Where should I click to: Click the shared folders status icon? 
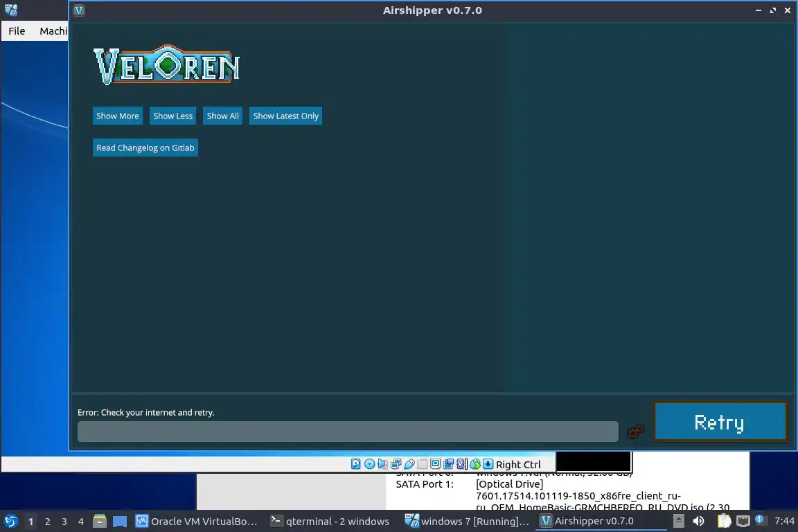coord(422,464)
